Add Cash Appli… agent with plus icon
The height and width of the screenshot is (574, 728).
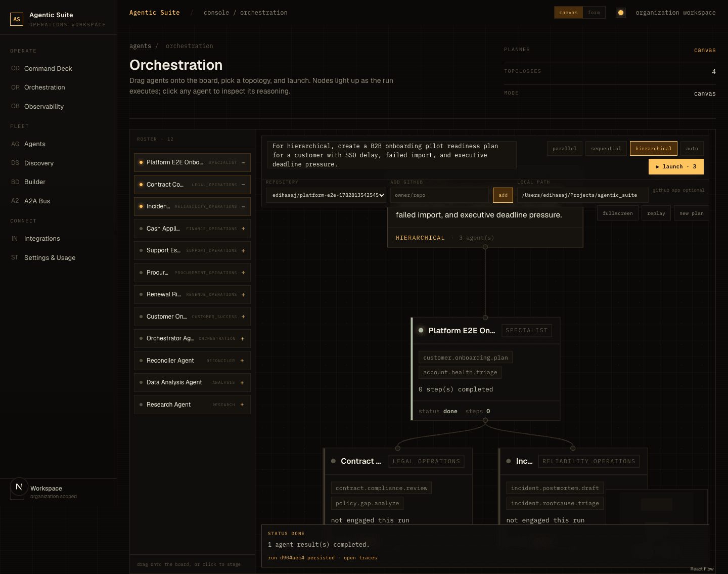click(x=243, y=229)
